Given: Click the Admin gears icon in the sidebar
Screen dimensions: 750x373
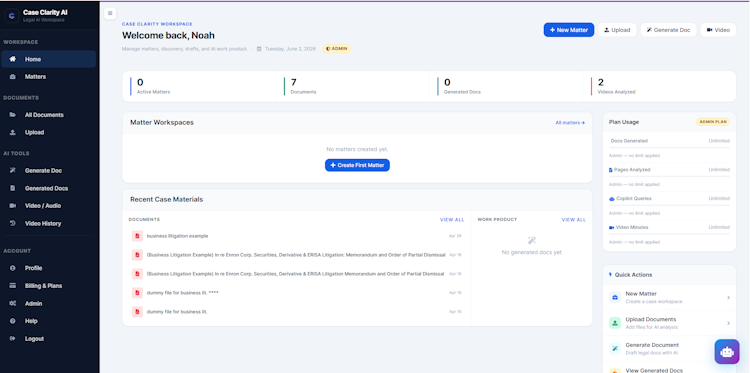Looking at the screenshot, I should (x=13, y=303).
